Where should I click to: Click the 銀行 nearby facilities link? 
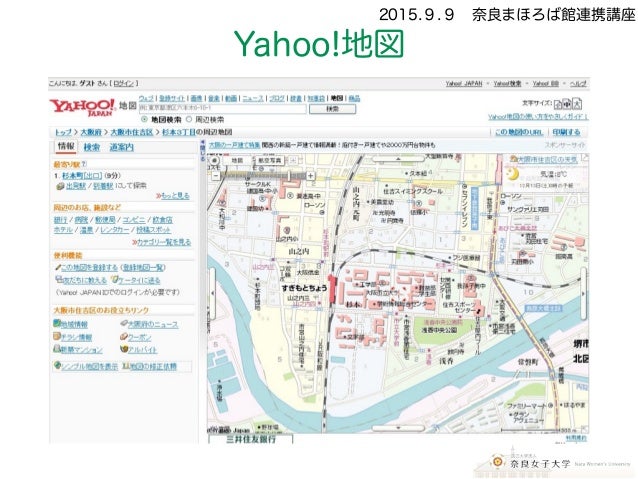pyautogui.click(x=60, y=219)
